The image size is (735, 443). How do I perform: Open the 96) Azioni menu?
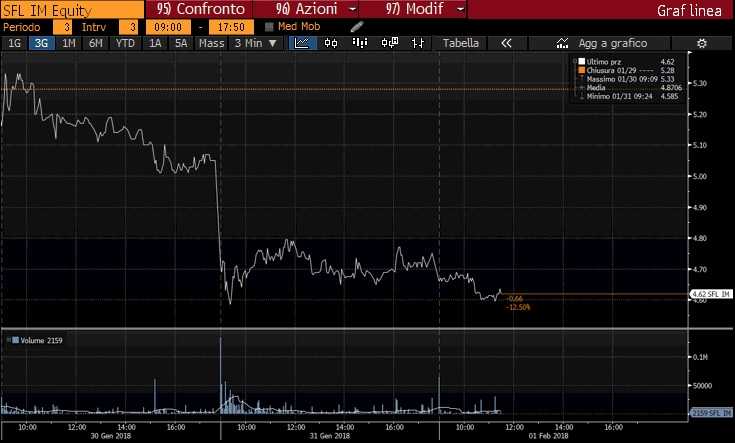[306, 9]
